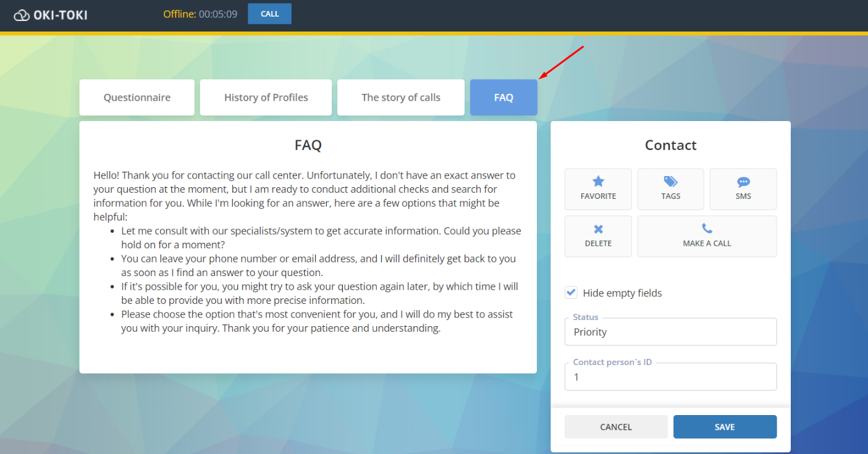Screen dimensions: 868x454
Task: Click the Cancel button
Action: click(616, 427)
